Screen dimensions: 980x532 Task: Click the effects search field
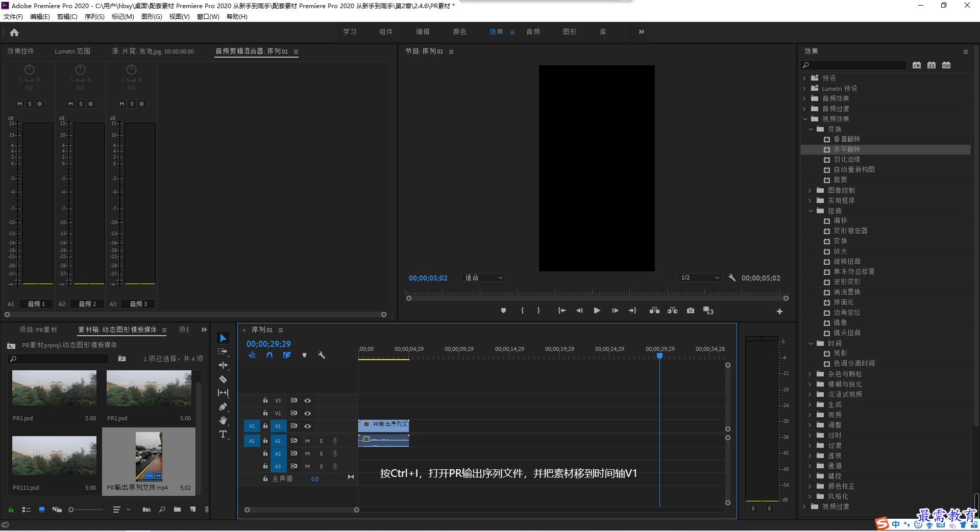(854, 65)
